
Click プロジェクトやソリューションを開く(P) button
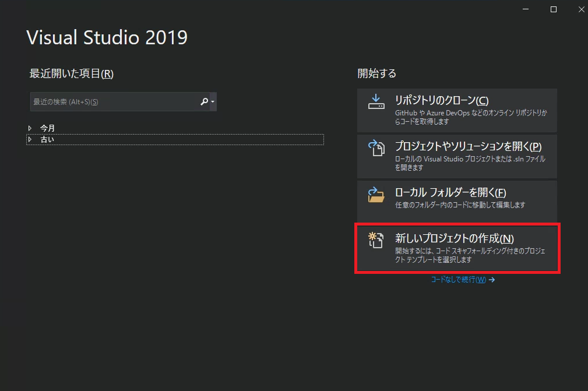457,156
